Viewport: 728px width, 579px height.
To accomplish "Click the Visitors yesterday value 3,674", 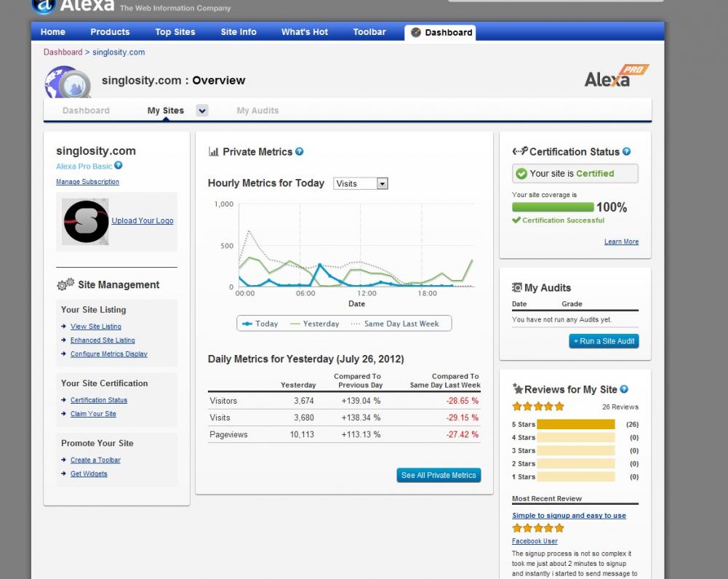I will point(304,401).
